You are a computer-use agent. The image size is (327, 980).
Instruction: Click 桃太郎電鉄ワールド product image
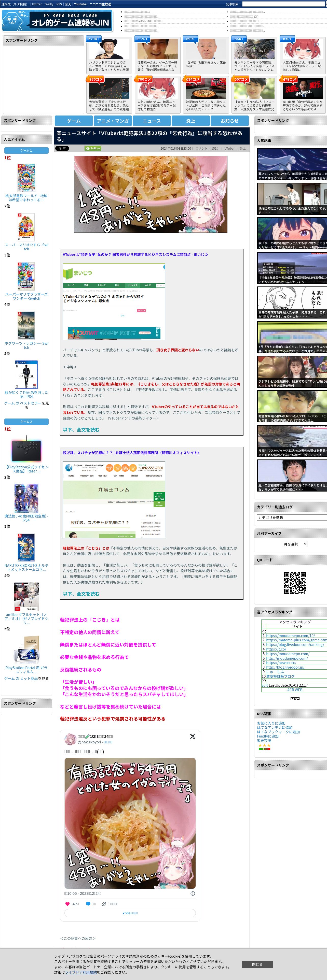coord(26,178)
